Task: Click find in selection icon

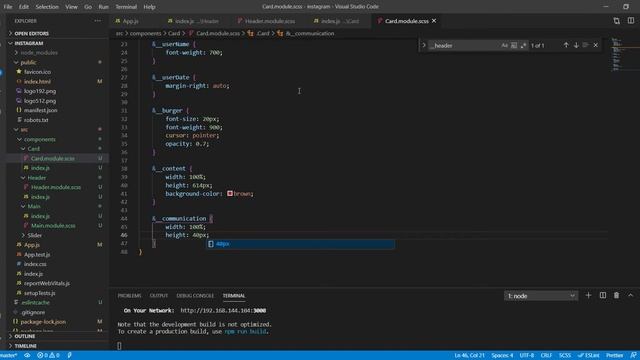Action: (586, 45)
